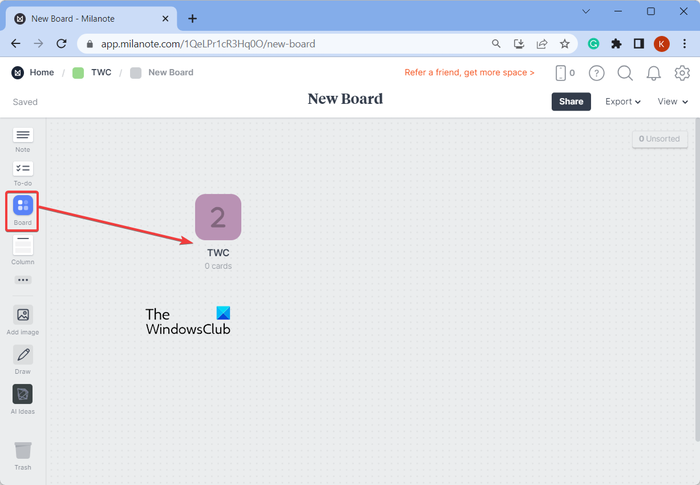700x485 pixels.
Task: Select the Draw pencil tool
Action: (x=23, y=355)
